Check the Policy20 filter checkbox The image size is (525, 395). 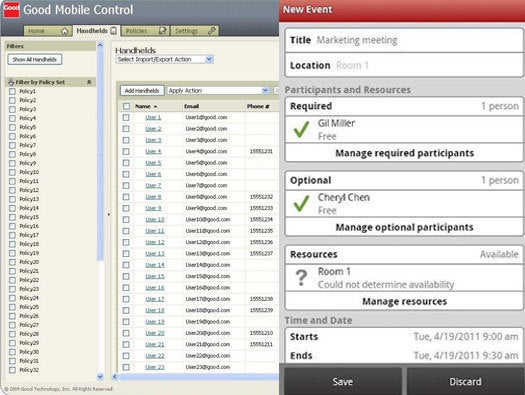[12, 262]
